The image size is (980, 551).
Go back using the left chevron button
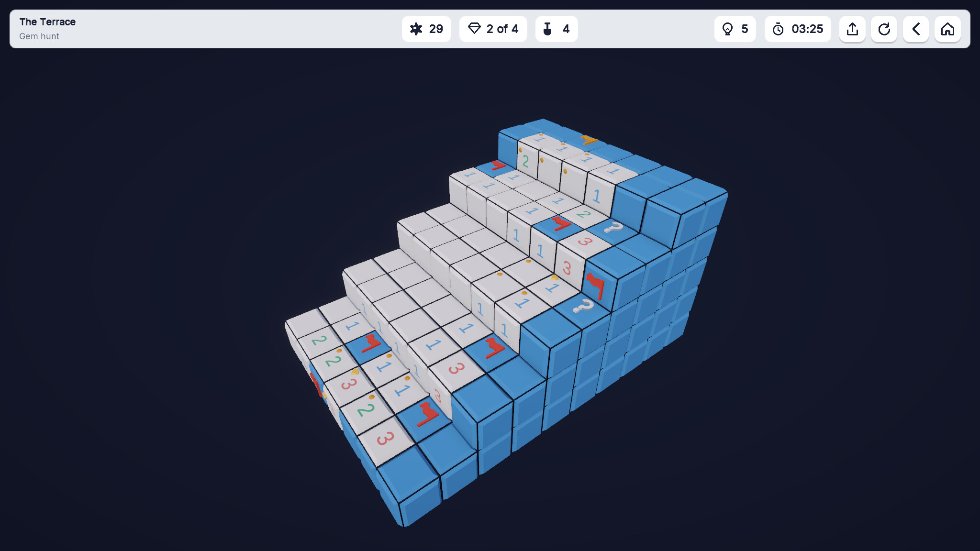[x=916, y=29]
